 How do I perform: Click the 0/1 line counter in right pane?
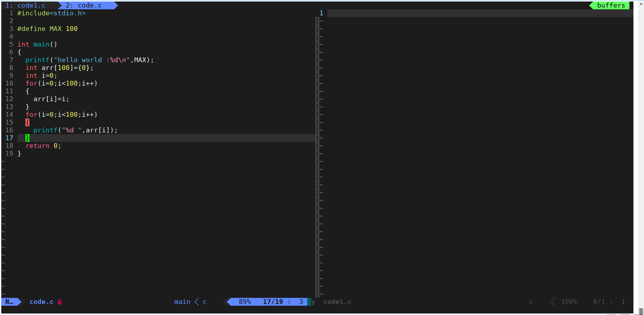coord(599,302)
